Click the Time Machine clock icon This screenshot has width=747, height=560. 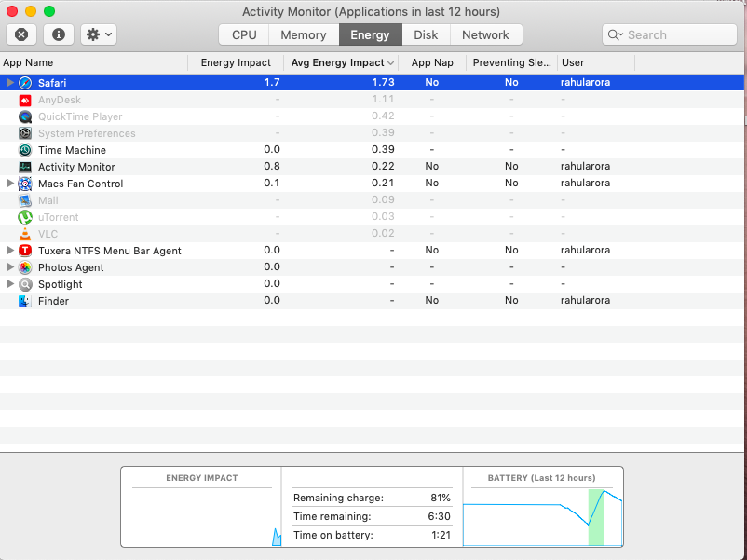point(25,150)
